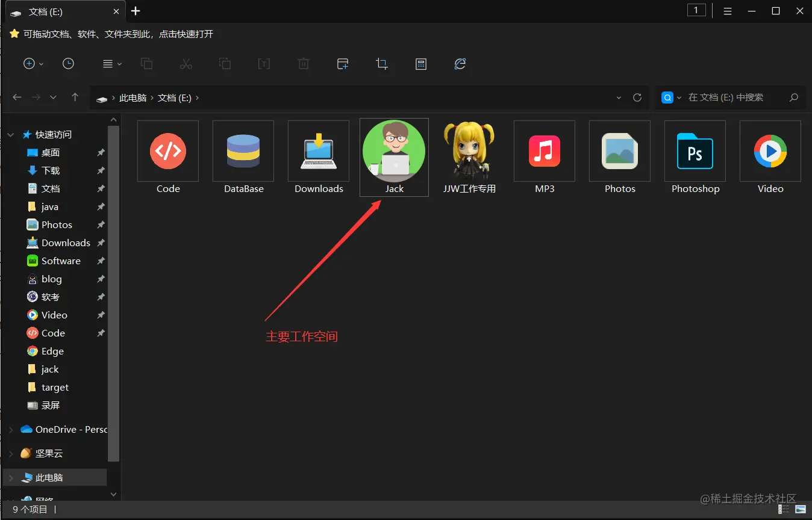Viewport: 812px width, 520px height.
Task: Click the sidebar vertical scrollbar thumb
Action: point(114,294)
